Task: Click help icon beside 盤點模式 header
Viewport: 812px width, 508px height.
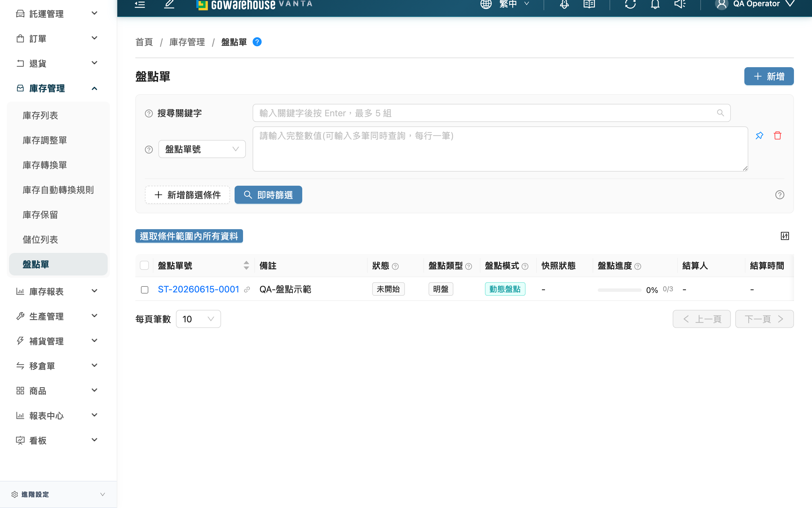Action: coord(525,266)
